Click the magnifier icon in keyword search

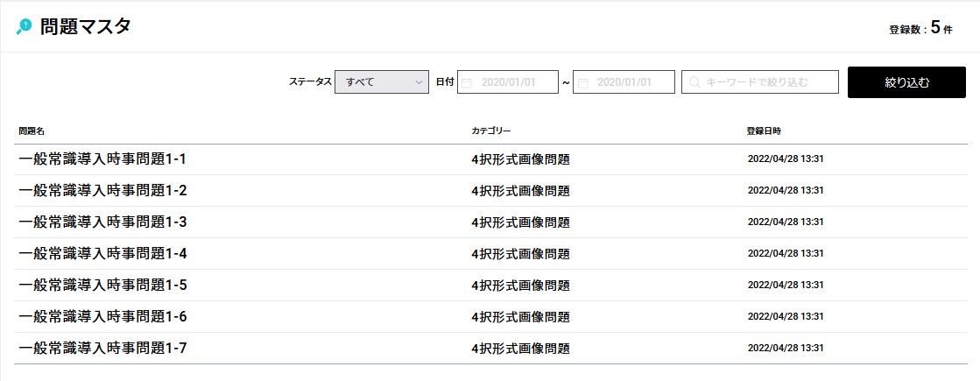(694, 82)
